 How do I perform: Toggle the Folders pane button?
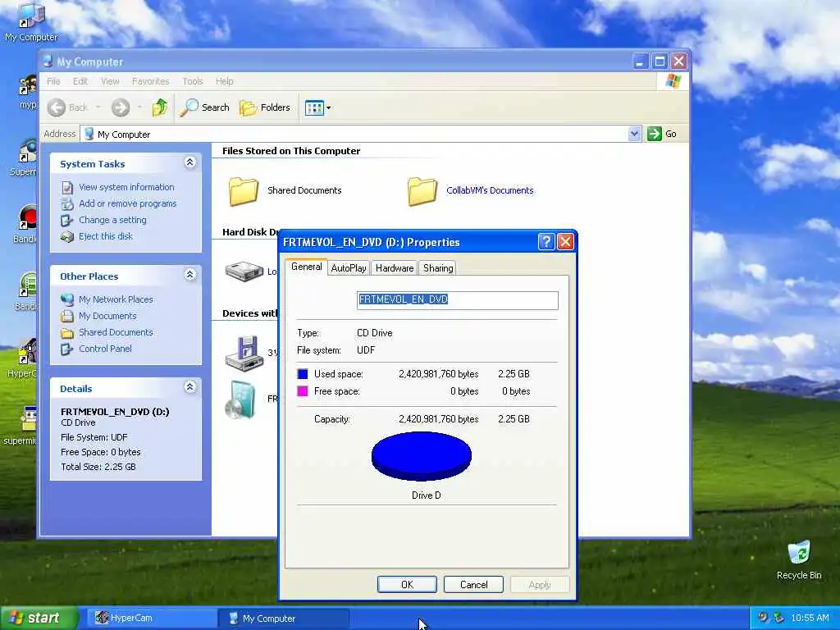[x=265, y=107]
